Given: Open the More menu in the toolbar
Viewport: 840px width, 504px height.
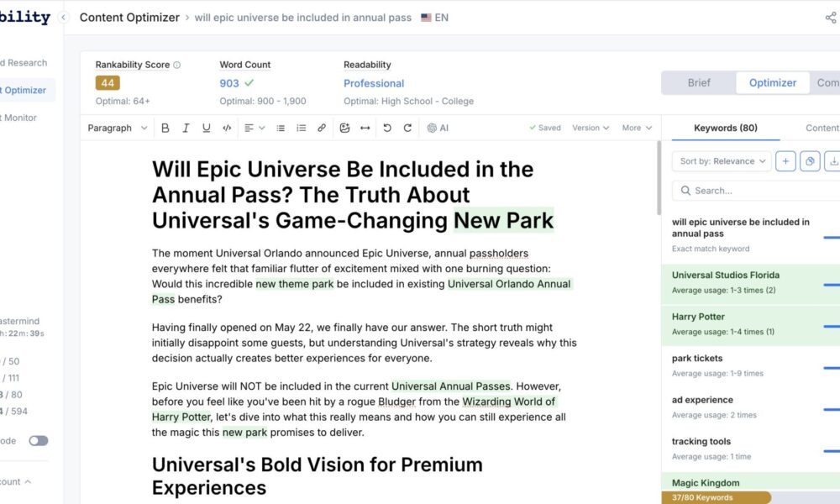Looking at the screenshot, I should [637, 128].
